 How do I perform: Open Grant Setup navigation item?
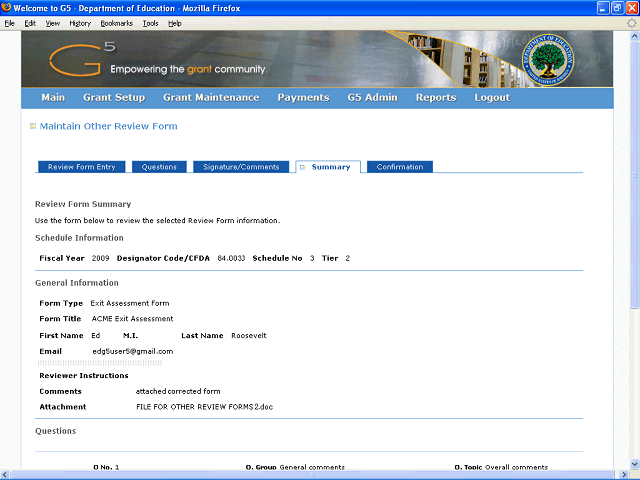coord(114,98)
